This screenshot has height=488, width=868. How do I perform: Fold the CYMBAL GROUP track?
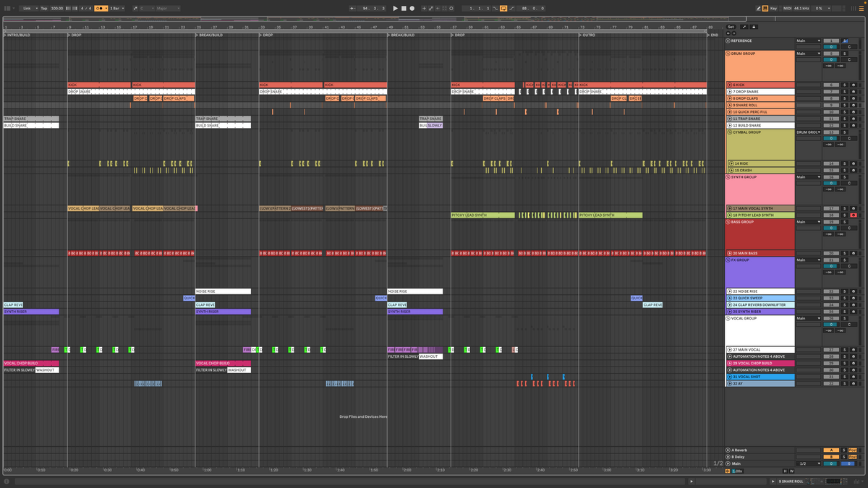pos(729,132)
